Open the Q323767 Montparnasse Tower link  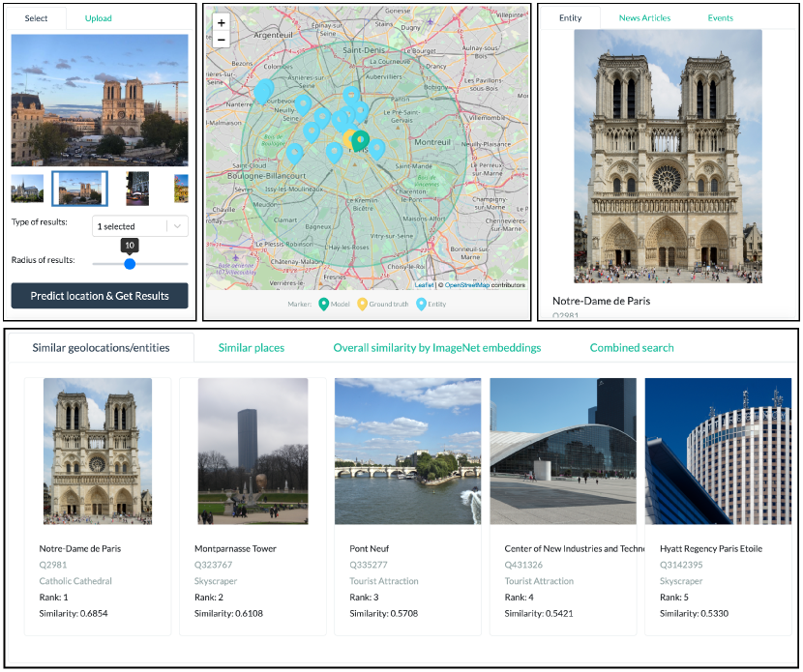tap(213, 565)
